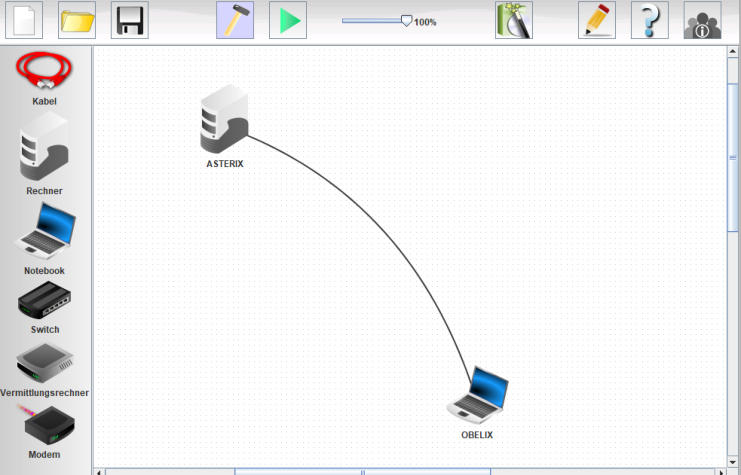741x475 pixels.
Task: Click the vertical scrollbar up arrow
Action: pyautogui.click(x=733, y=51)
